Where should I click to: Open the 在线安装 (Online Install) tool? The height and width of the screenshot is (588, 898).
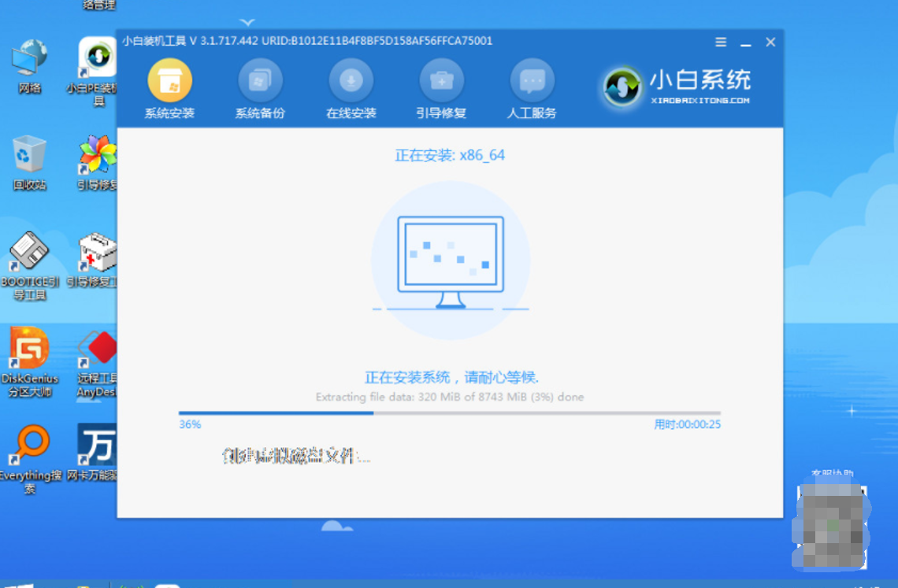pos(351,88)
